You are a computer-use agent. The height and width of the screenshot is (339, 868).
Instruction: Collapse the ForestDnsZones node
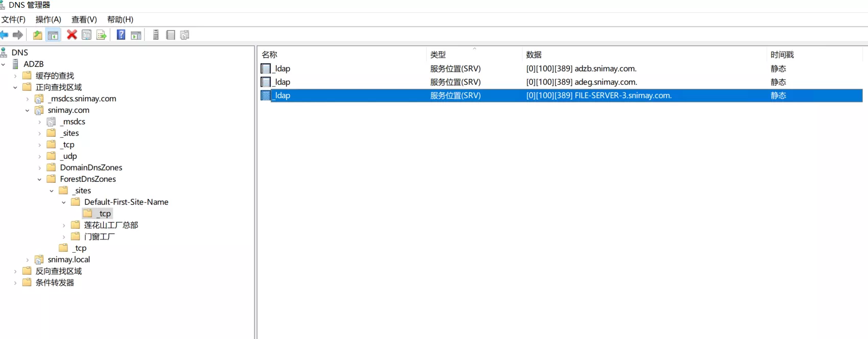pos(39,179)
